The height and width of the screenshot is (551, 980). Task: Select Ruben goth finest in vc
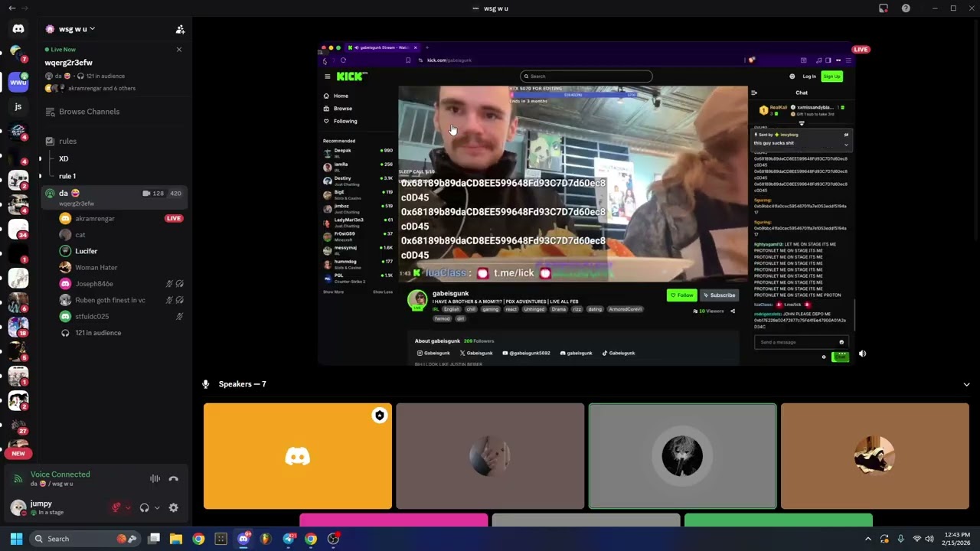point(109,300)
